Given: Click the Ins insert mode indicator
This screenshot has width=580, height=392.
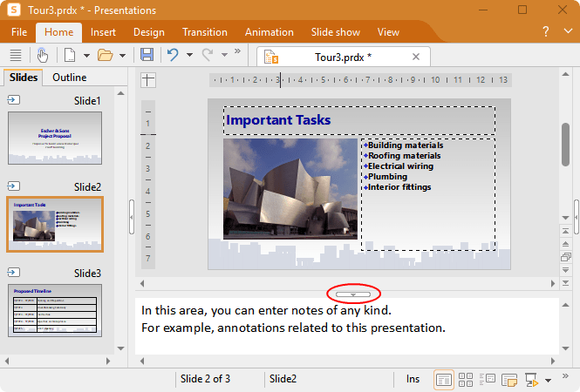Looking at the screenshot, I should (x=413, y=379).
